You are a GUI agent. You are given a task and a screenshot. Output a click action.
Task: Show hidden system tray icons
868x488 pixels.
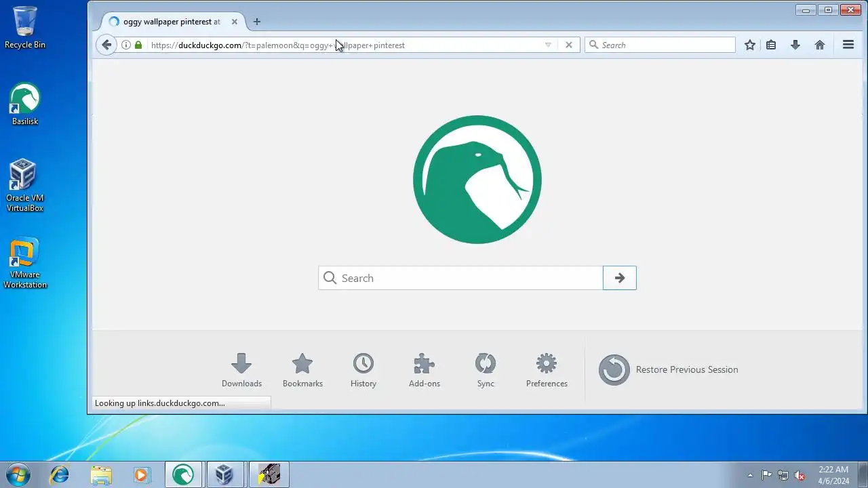750,475
